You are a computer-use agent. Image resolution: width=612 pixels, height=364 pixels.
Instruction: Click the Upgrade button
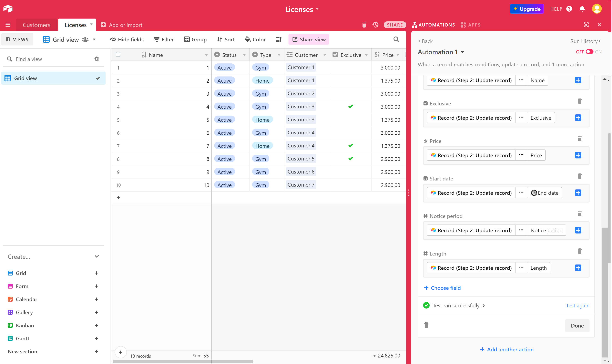[527, 9]
